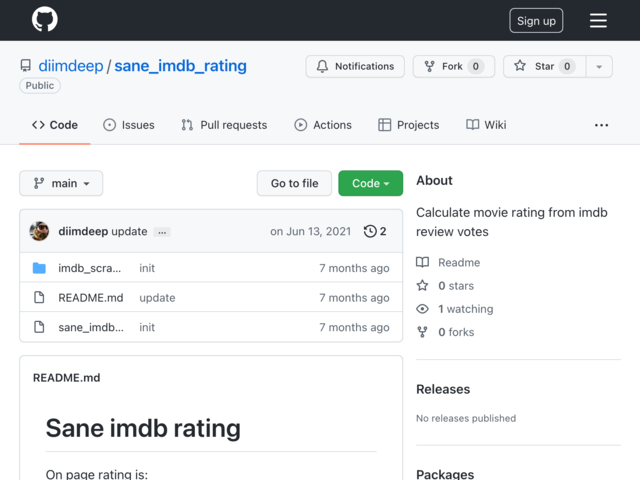This screenshot has height=480, width=640.
Task: Show more tabs via the ellipsis
Action: click(x=601, y=125)
